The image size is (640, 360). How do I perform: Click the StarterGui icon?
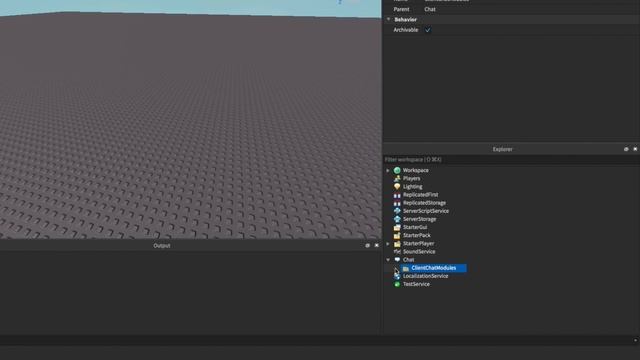pyautogui.click(x=397, y=227)
